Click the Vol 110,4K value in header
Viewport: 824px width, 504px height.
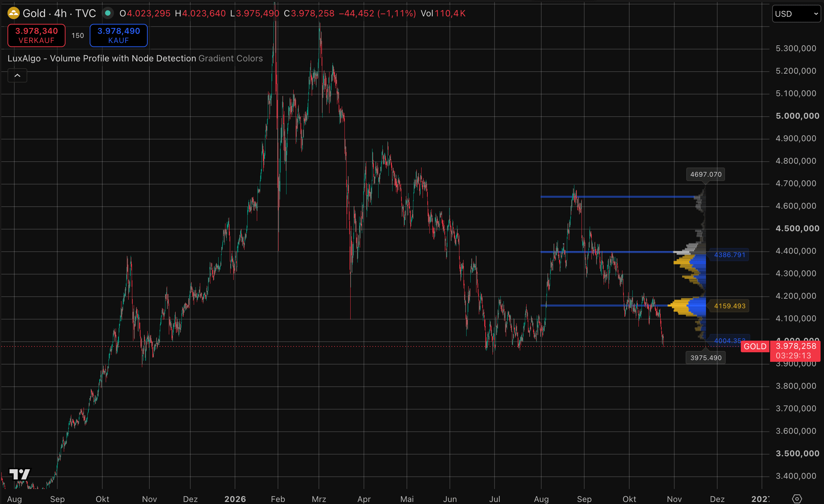(x=443, y=13)
